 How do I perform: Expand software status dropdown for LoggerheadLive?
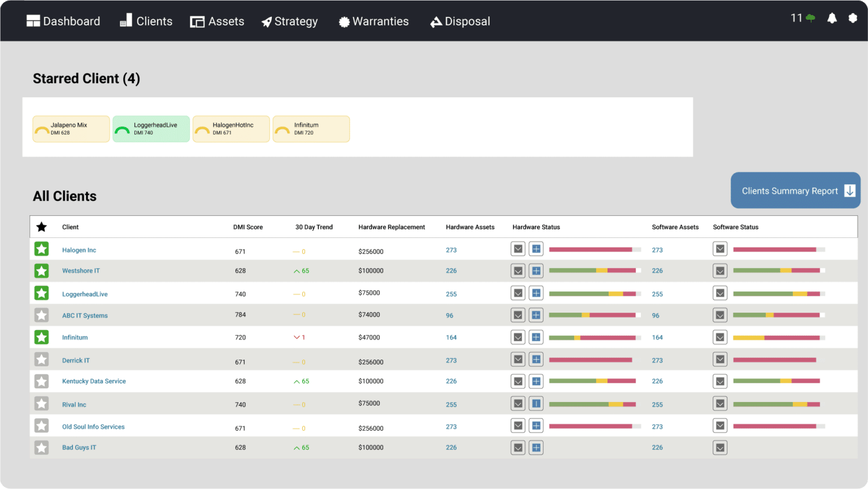tap(720, 293)
